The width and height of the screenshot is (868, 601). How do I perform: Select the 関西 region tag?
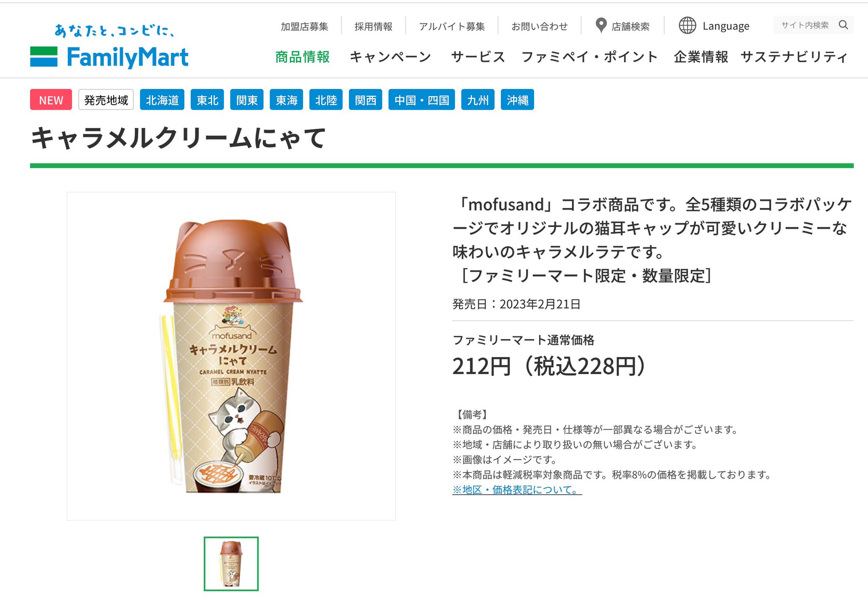pyautogui.click(x=365, y=100)
